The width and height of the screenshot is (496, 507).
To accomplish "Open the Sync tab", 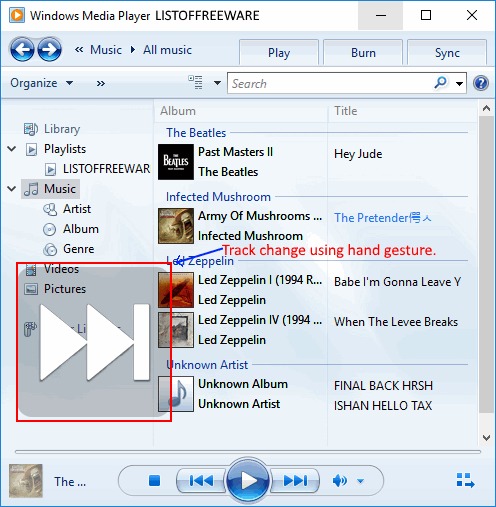I will click(x=447, y=53).
